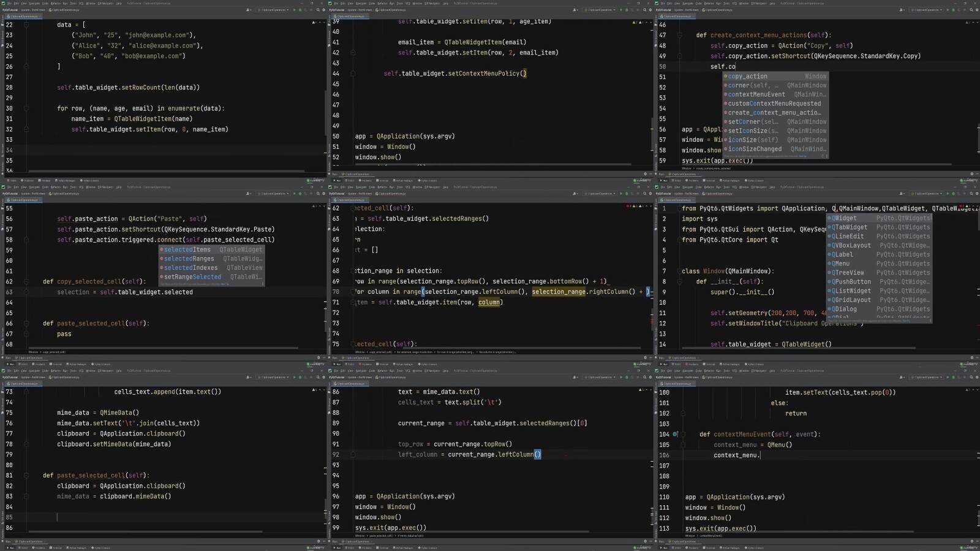Screen dimensions: 980x551
Task: Run the script from selectedItems completion editor toolbar
Action: [x=294, y=194]
